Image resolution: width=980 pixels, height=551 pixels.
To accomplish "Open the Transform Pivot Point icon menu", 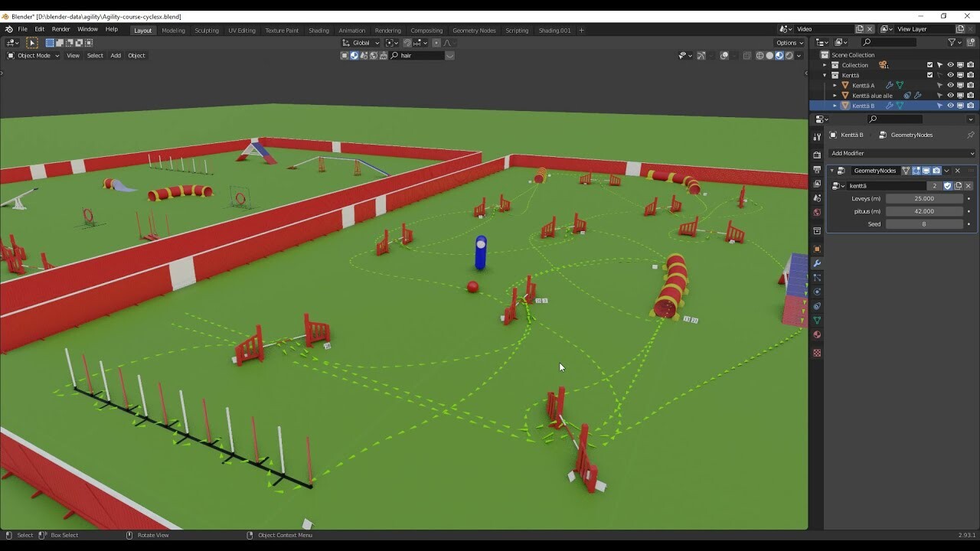I will [x=390, y=43].
